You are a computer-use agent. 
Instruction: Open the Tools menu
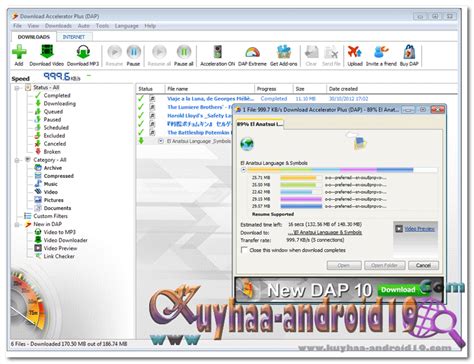click(102, 26)
